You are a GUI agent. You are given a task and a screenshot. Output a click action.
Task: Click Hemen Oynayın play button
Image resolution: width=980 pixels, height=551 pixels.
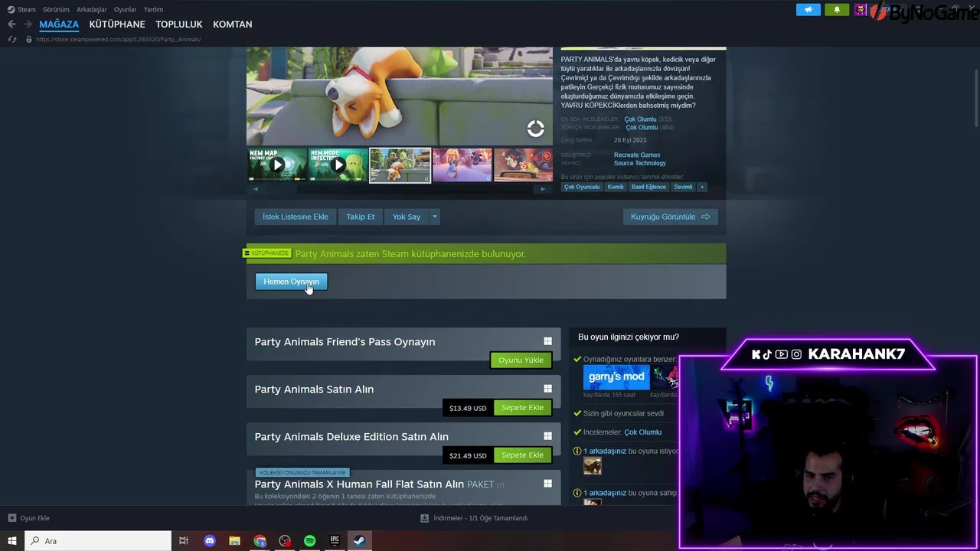pos(291,282)
